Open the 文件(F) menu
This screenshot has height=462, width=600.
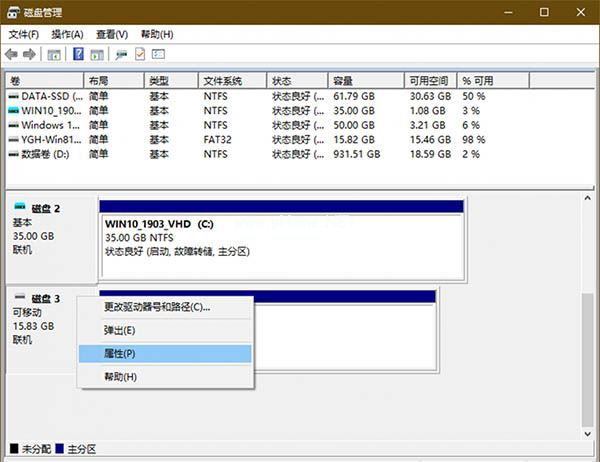pyautogui.click(x=24, y=34)
